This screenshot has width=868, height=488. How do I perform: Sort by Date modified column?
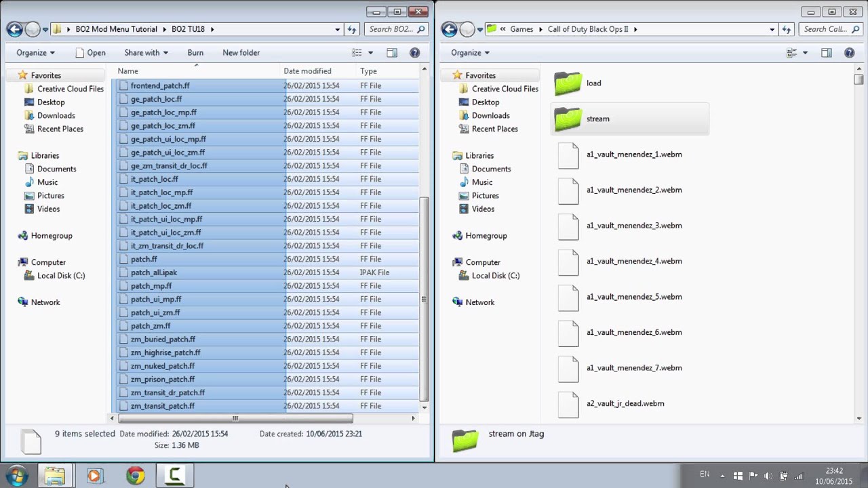307,71
